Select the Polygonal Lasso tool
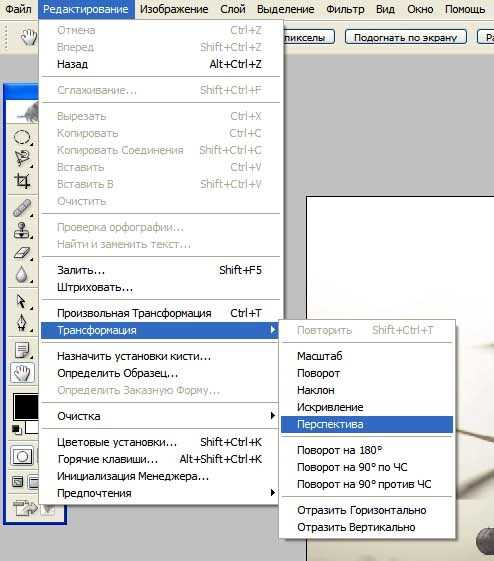This screenshot has height=561, width=494. tap(22, 158)
